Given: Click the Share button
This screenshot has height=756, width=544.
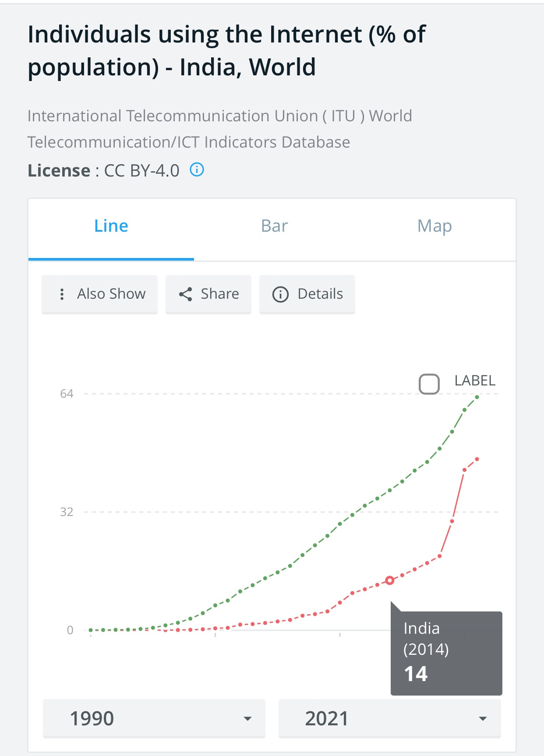Looking at the screenshot, I should point(208,294).
